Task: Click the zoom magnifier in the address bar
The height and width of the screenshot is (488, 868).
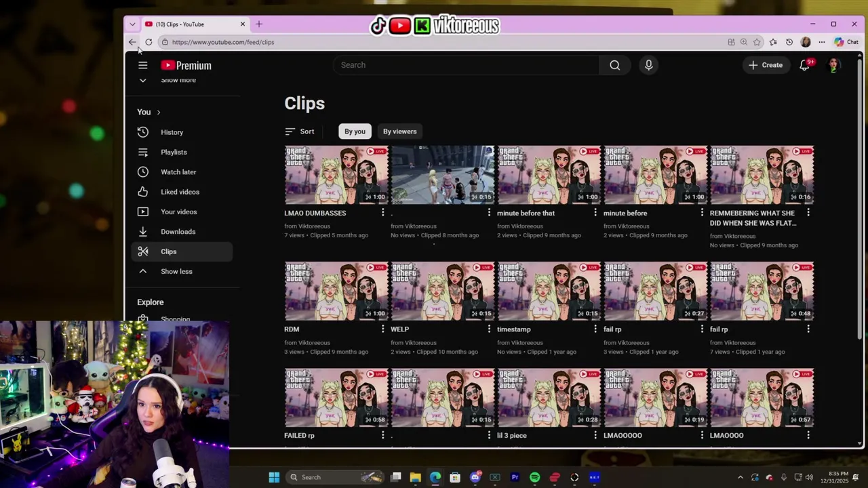Action: [x=744, y=42]
